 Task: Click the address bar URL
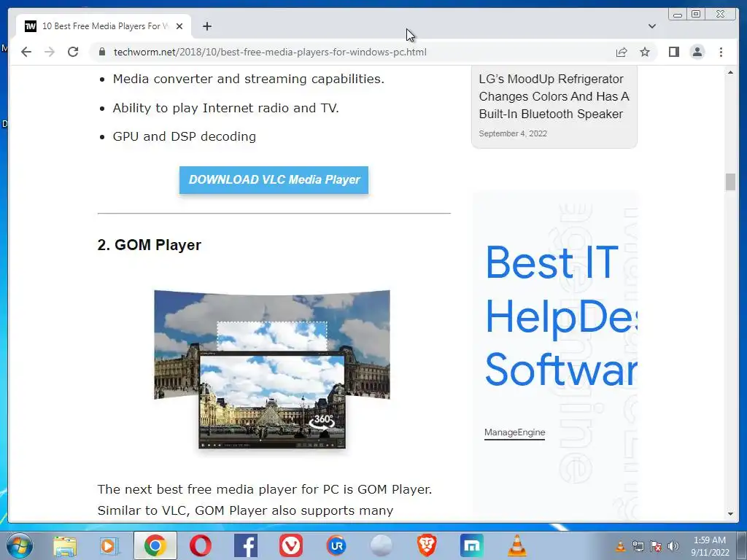click(x=270, y=52)
